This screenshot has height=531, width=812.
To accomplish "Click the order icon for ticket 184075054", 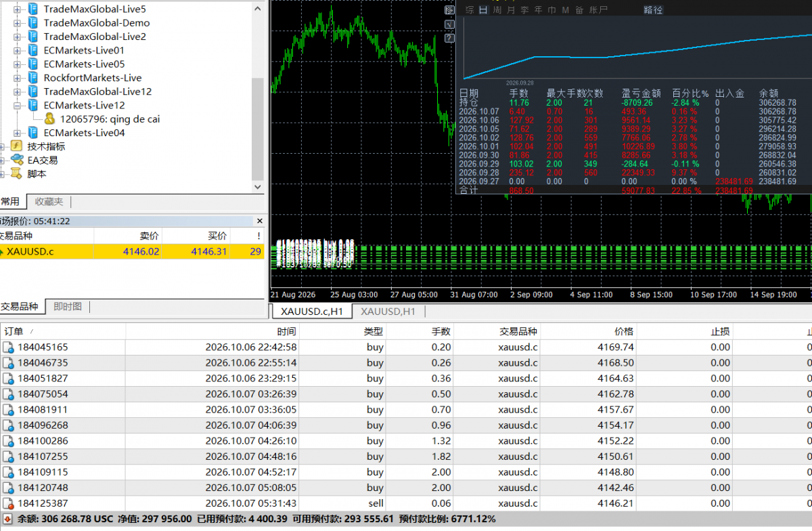I will 8,394.
